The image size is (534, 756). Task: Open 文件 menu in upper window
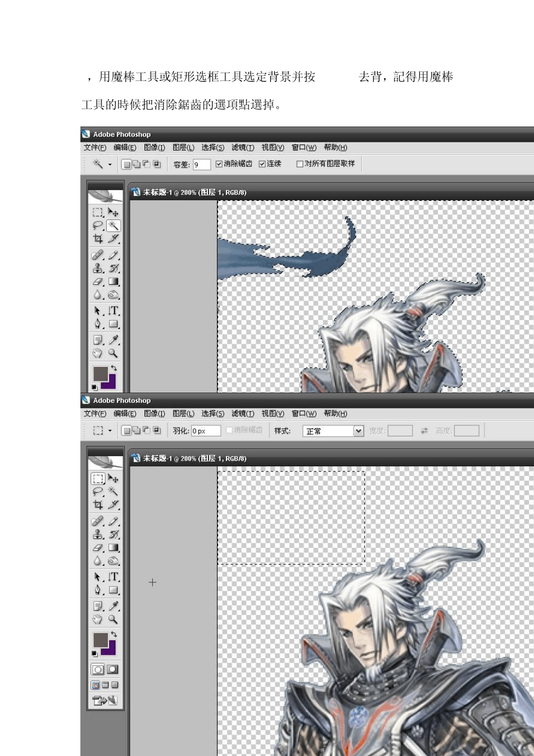[95, 147]
